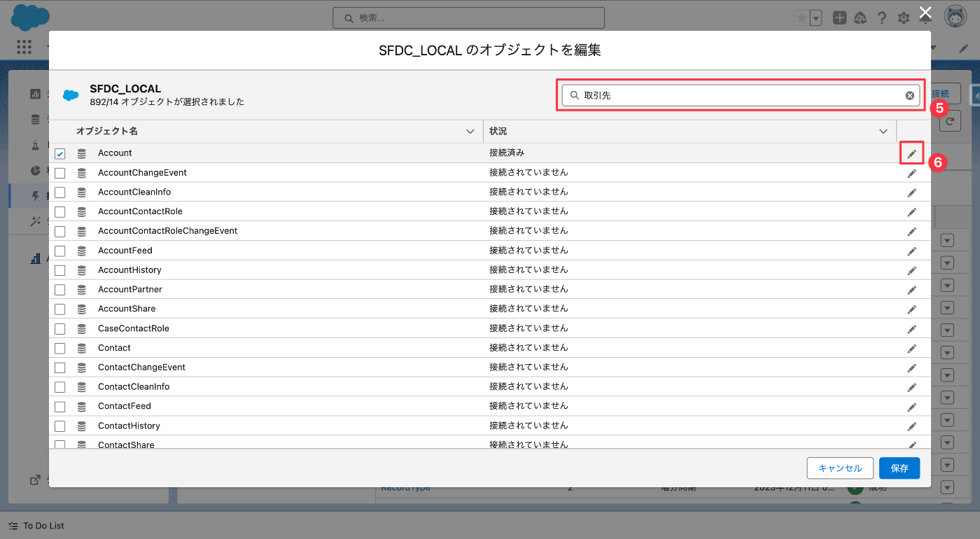Check the AccountHistory checkbox
This screenshot has width=980, height=539.
point(60,270)
